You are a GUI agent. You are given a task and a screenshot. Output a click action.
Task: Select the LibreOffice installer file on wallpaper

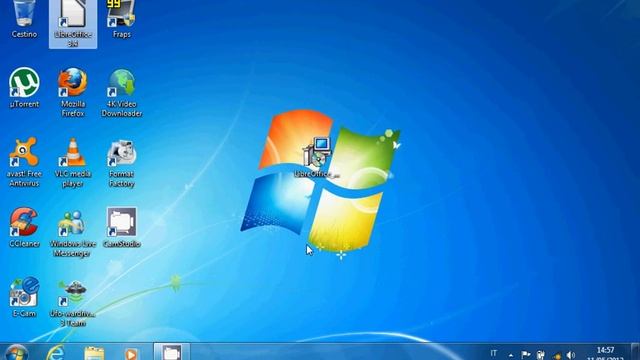click(x=317, y=158)
